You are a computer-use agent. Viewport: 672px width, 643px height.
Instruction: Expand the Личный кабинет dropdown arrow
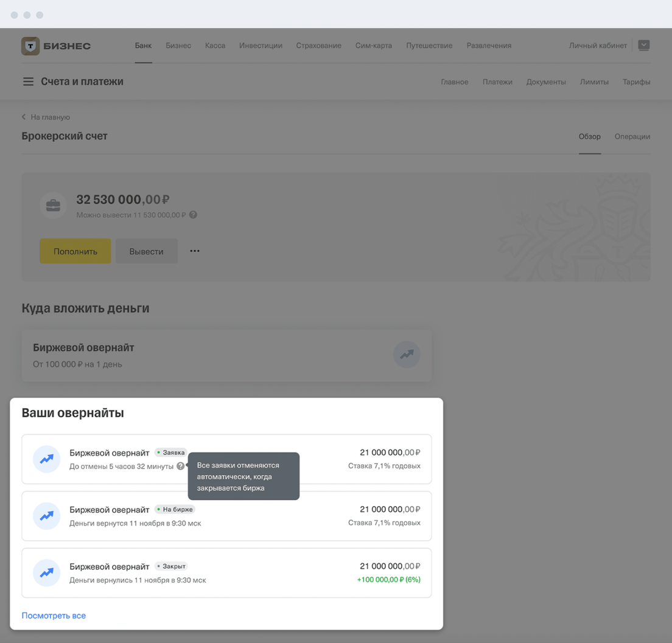(x=643, y=45)
